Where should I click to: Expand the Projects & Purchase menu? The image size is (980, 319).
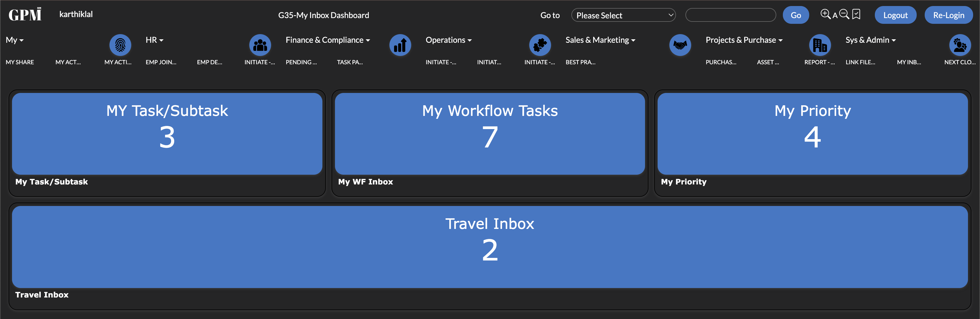pyautogui.click(x=744, y=40)
